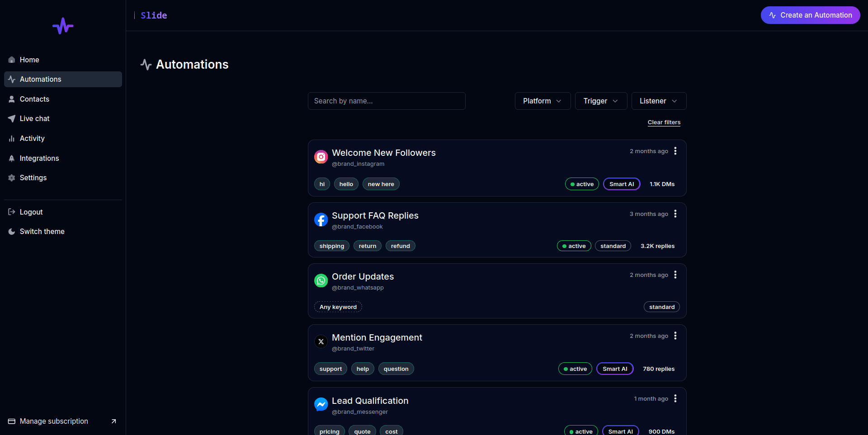Open Activity page
The height and width of the screenshot is (435, 868).
pyautogui.click(x=63, y=138)
